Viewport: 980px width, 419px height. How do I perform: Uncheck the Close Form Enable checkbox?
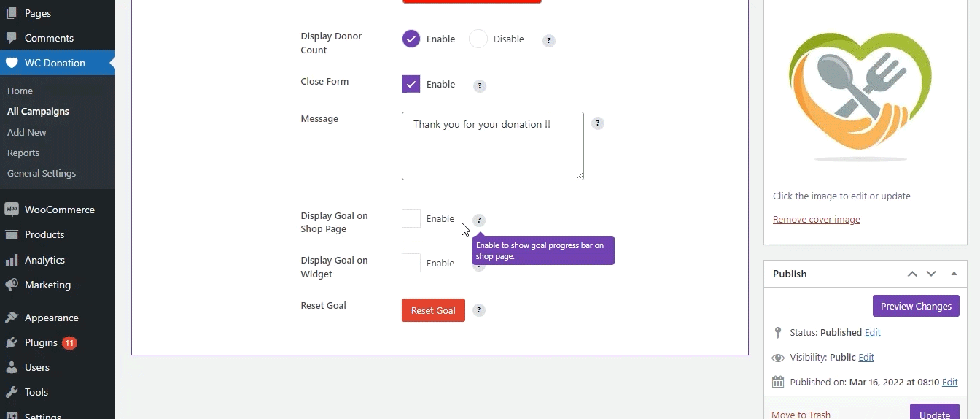click(x=411, y=84)
